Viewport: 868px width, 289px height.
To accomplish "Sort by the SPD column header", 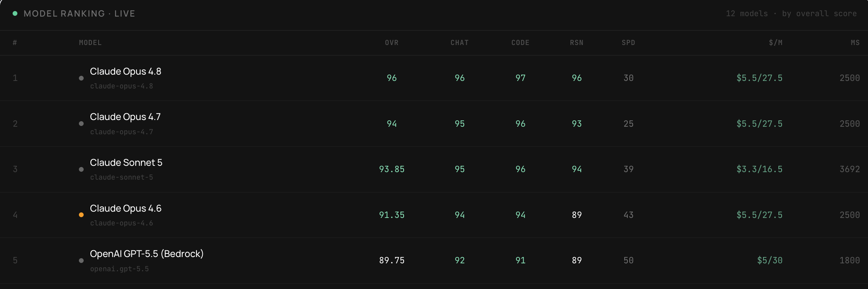I will click(x=629, y=43).
